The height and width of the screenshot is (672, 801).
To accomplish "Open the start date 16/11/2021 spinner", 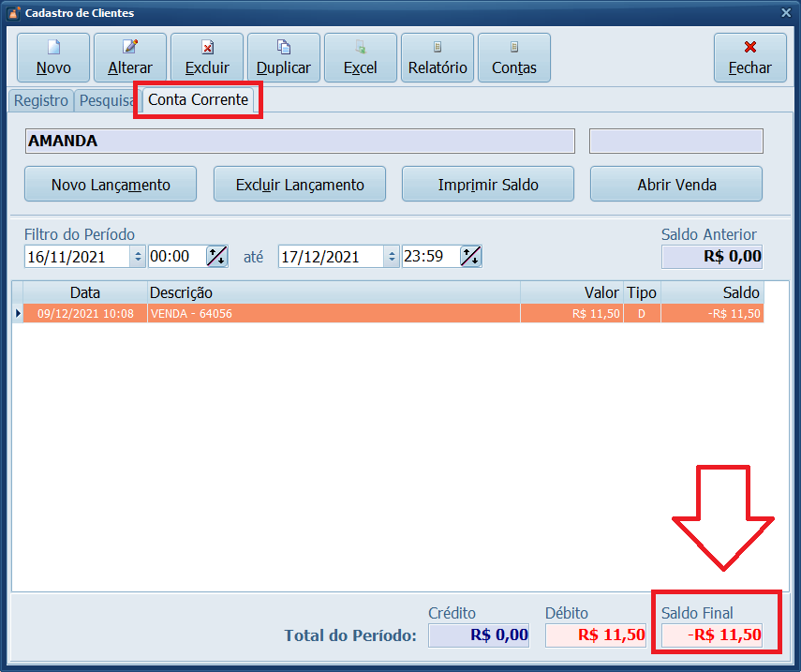I will click(x=139, y=257).
